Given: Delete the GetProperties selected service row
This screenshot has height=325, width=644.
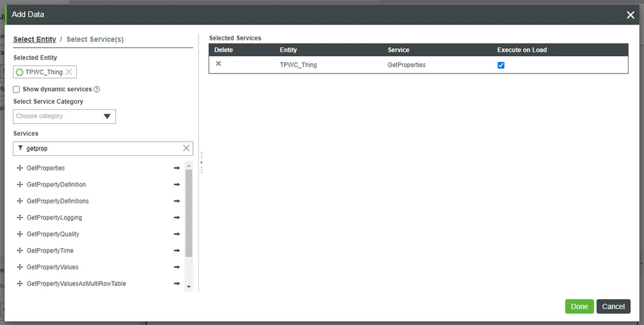Looking at the screenshot, I should (219, 63).
